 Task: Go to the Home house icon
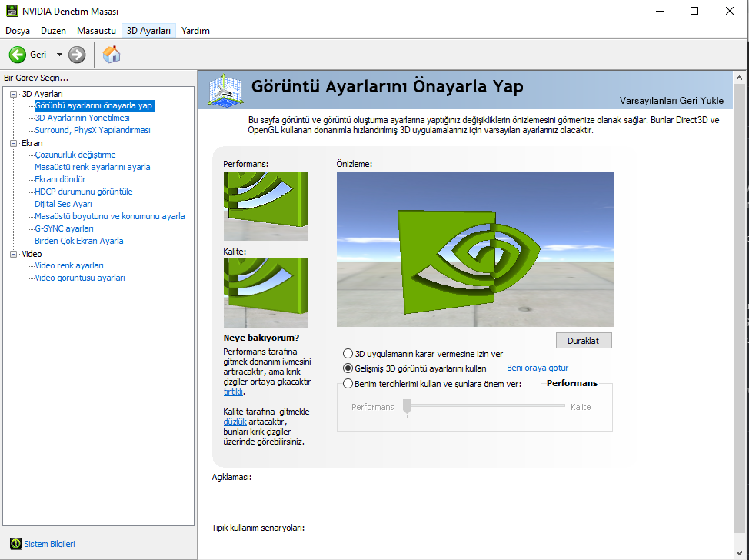112,55
